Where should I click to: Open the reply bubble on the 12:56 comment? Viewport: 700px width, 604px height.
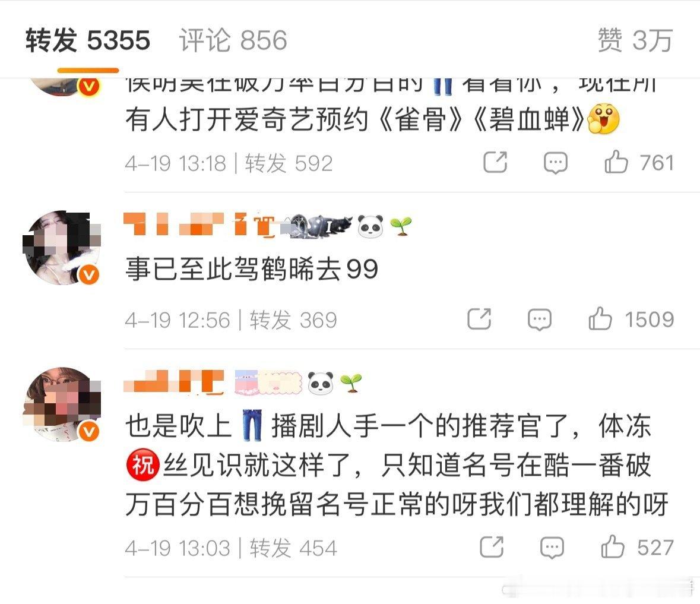(x=539, y=319)
